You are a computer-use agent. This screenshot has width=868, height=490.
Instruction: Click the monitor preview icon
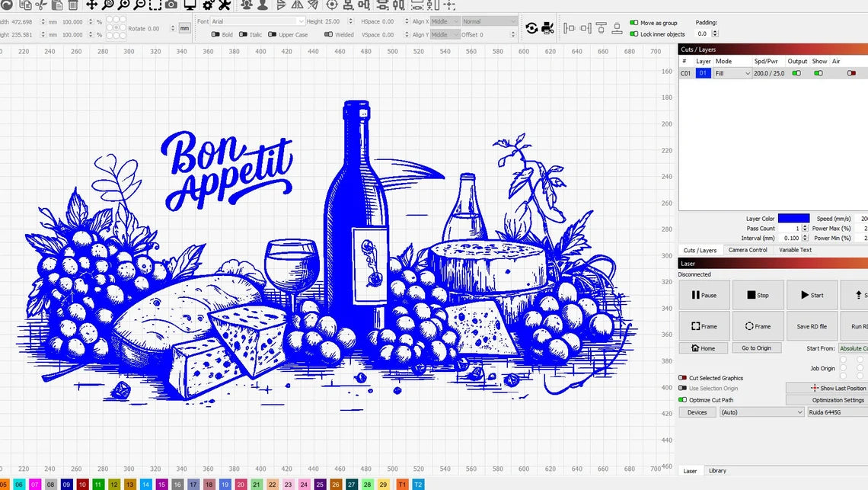coord(190,5)
